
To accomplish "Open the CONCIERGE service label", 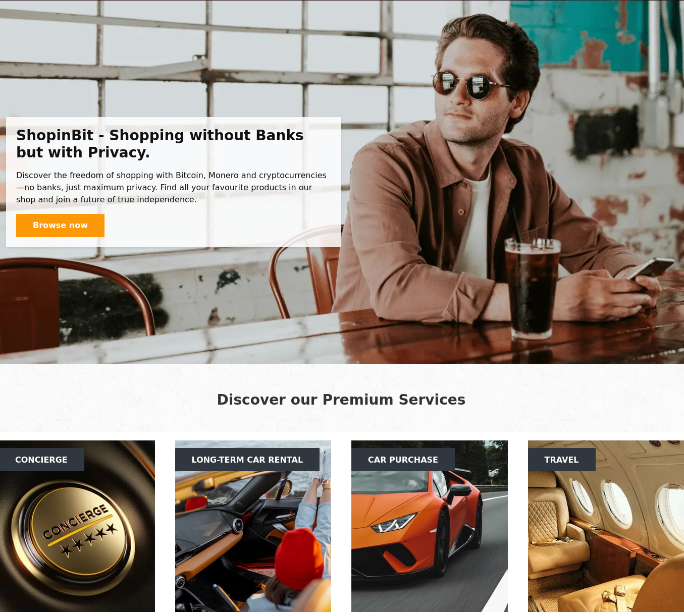I will (42, 460).
